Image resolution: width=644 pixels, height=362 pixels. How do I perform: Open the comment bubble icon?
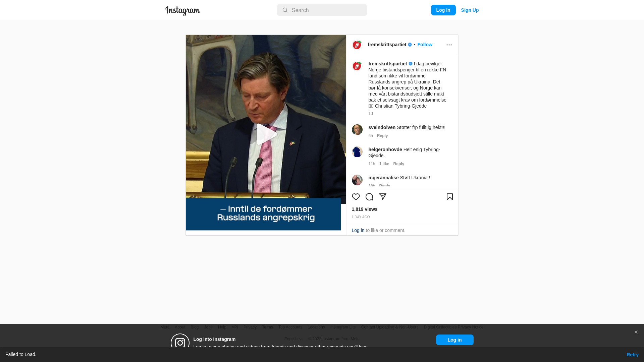[369, 197]
